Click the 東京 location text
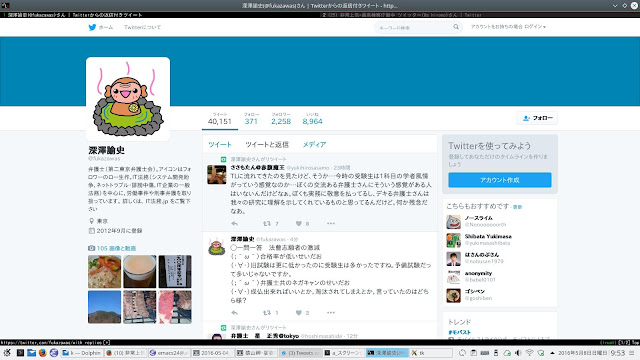Image resolution: width=640 pixels, height=360 pixels. (102, 221)
